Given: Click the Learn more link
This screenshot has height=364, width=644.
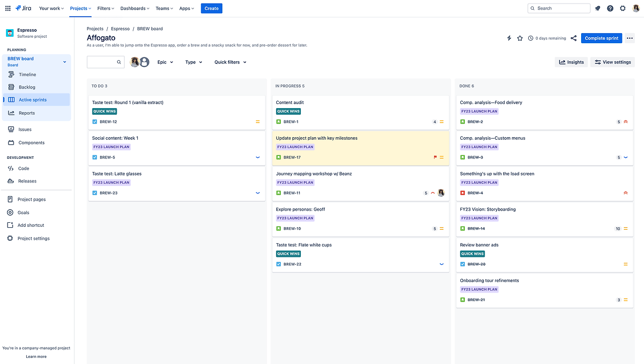Looking at the screenshot, I should (36, 356).
